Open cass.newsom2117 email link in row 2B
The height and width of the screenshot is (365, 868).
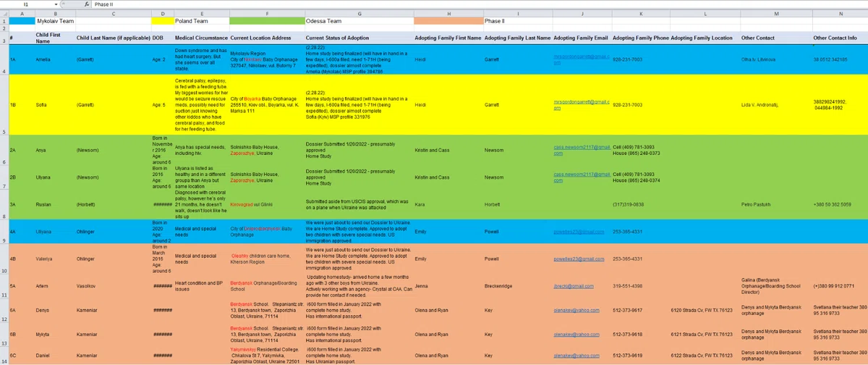tap(582, 177)
